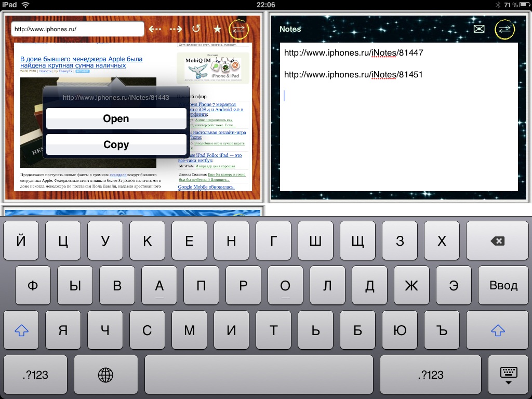Tap the browser back arrow

point(155,29)
